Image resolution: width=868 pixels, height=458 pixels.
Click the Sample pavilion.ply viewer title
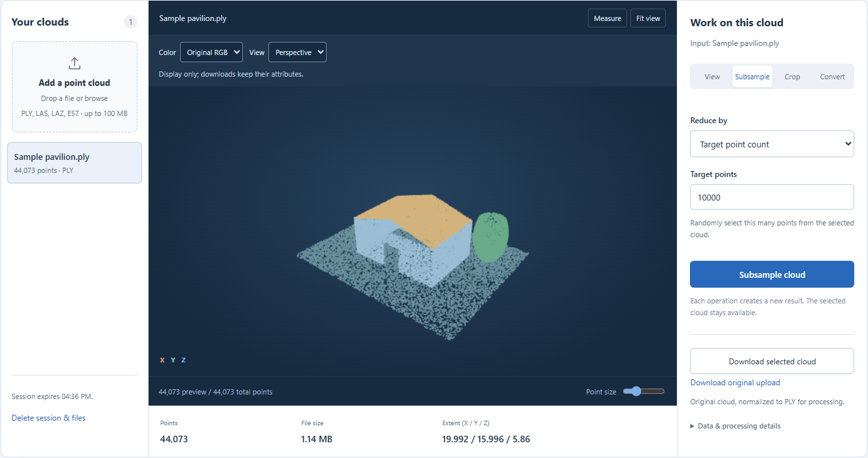(x=193, y=18)
